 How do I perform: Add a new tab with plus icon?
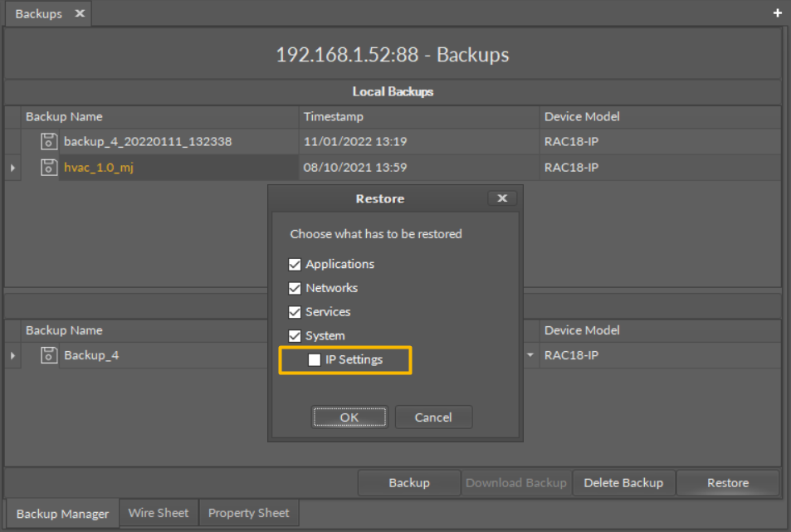pos(778,13)
